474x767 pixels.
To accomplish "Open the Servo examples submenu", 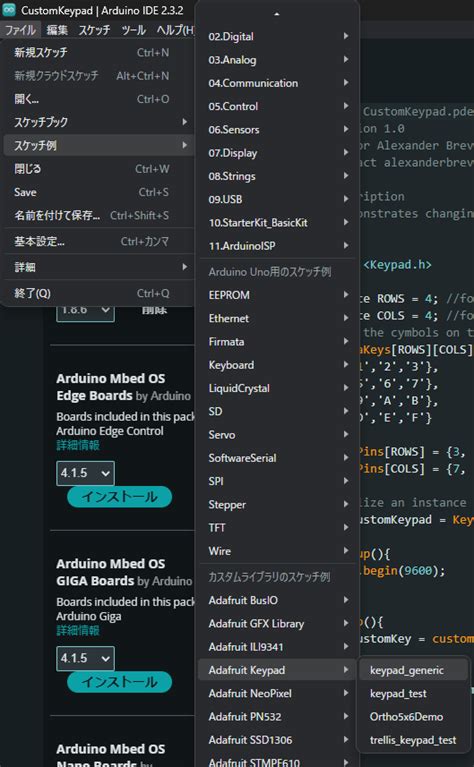I will pyautogui.click(x=278, y=434).
